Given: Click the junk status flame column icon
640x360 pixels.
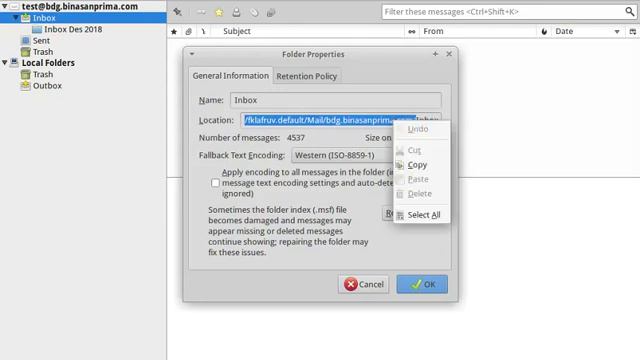Looking at the screenshot, I should [544, 31].
